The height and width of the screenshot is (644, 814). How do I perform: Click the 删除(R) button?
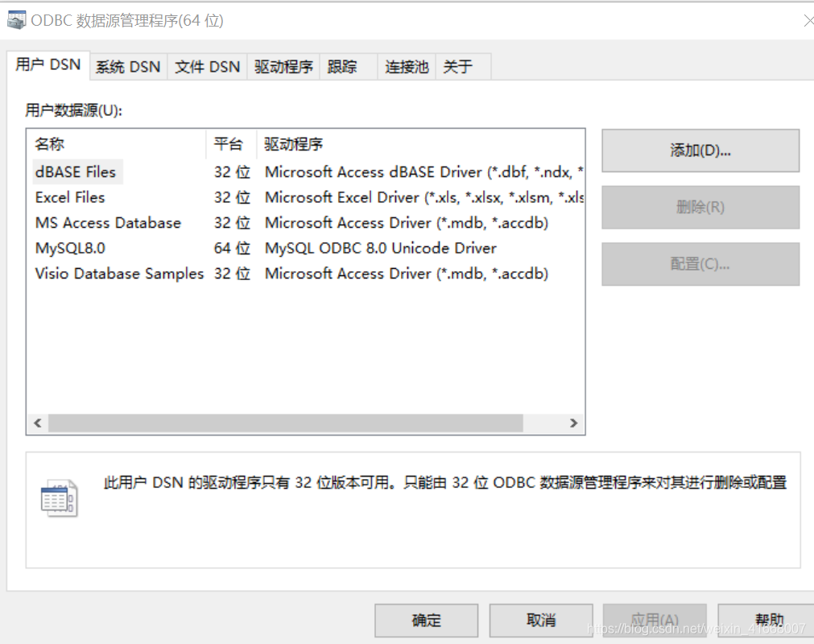[x=700, y=208]
